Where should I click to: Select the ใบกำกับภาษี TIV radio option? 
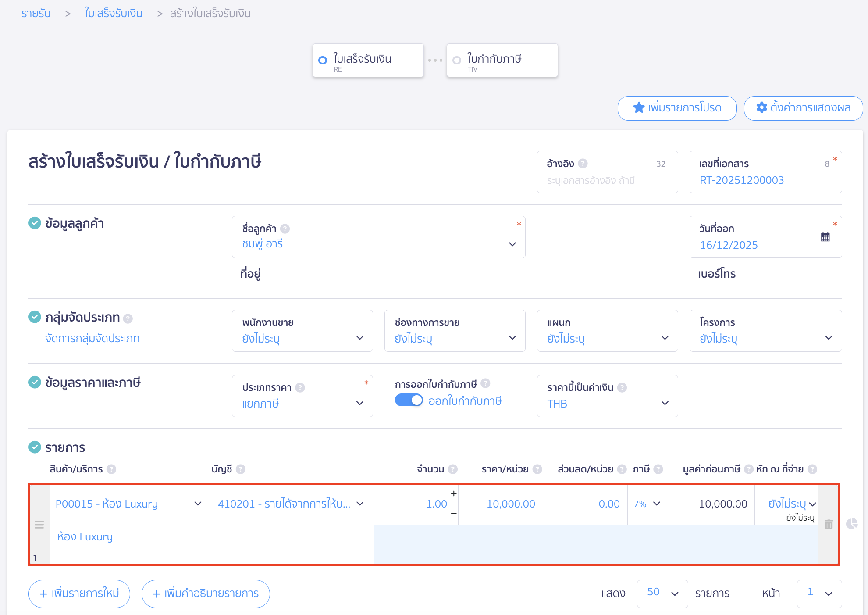457,61
